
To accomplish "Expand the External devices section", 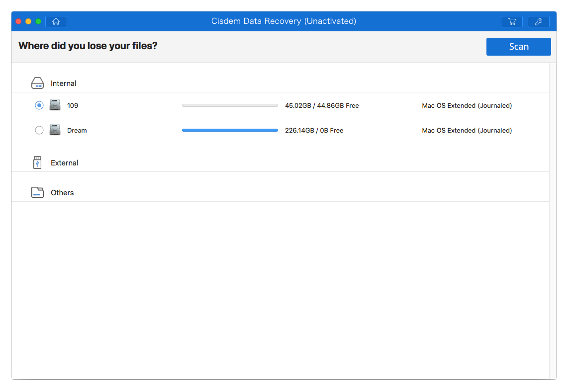I will click(x=65, y=162).
